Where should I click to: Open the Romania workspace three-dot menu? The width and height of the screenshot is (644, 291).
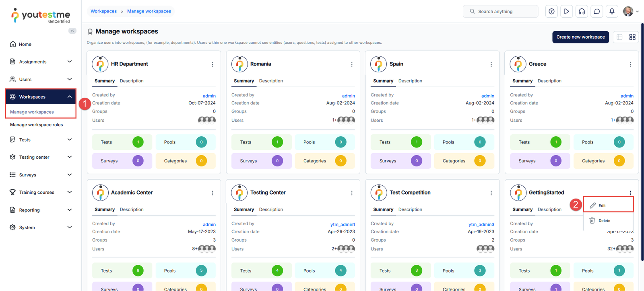(x=352, y=64)
